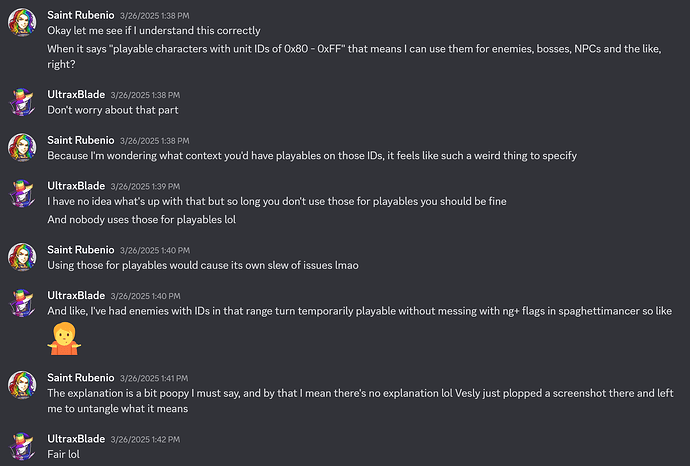
Task: Open UltraxBlade's avatar on the 1:39 PM message
Action: [x=23, y=193]
